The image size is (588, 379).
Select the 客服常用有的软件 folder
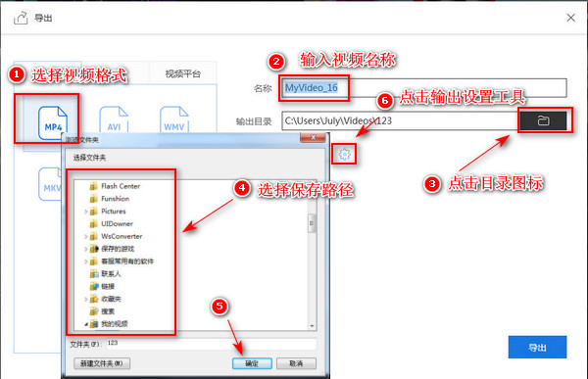127,261
